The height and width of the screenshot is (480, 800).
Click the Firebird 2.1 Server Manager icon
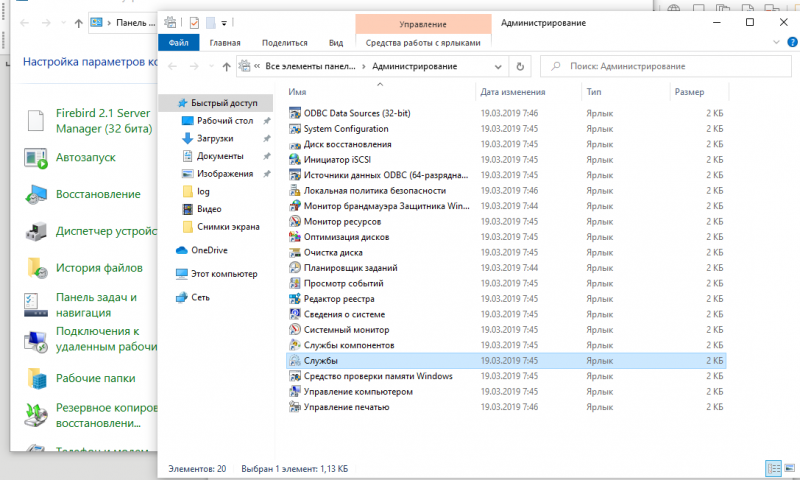(36, 121)
